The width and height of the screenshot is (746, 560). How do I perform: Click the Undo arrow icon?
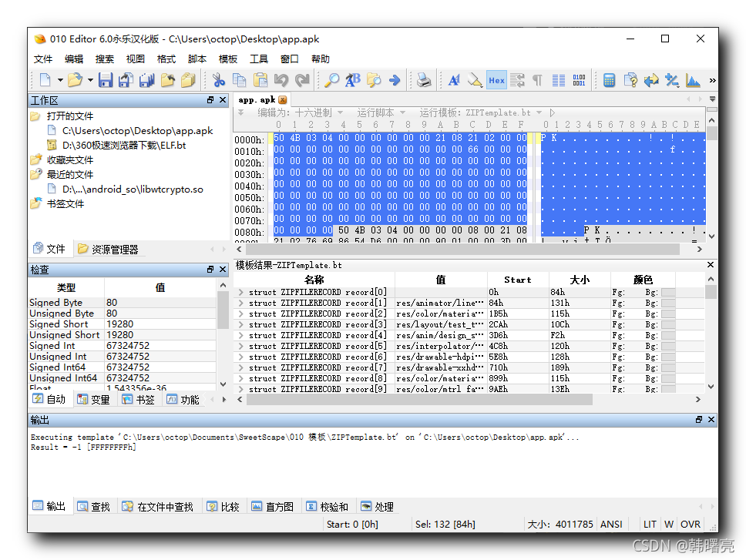(281, 80)
